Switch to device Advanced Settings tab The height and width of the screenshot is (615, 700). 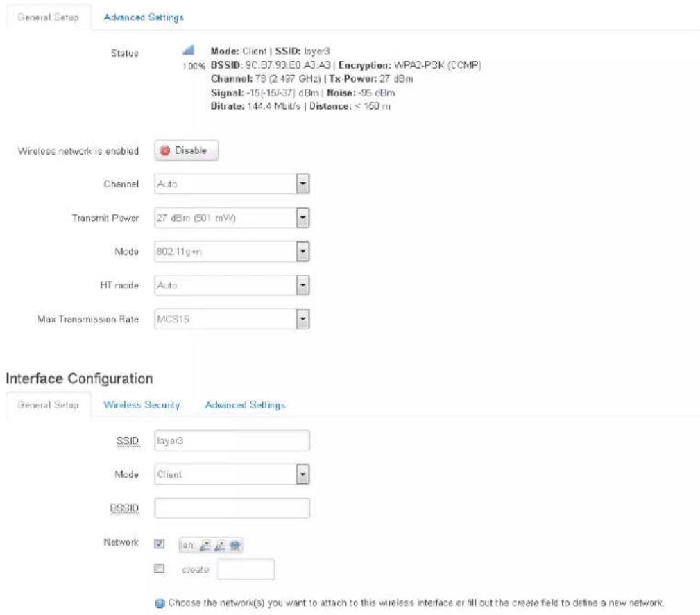pyautogui.click(x=144, y=17)
